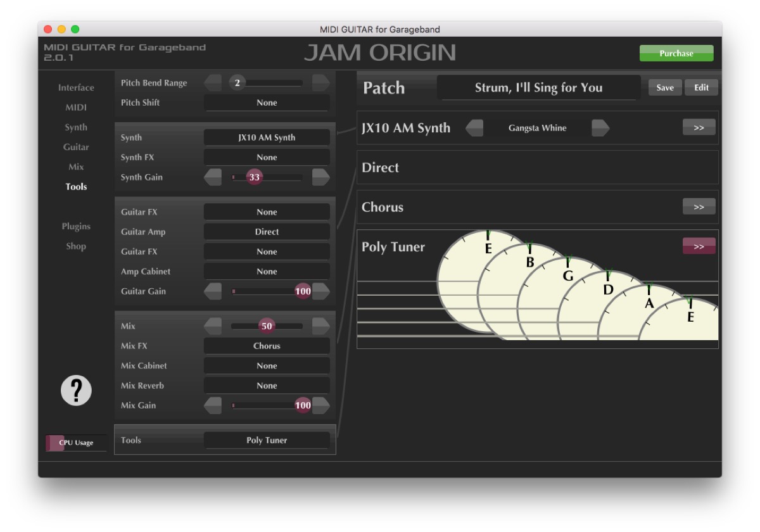Decrease Pitch Bend Range with left arrow
Image resolution: width=760 pixels, height=532 pixels.
coord(213,82)
